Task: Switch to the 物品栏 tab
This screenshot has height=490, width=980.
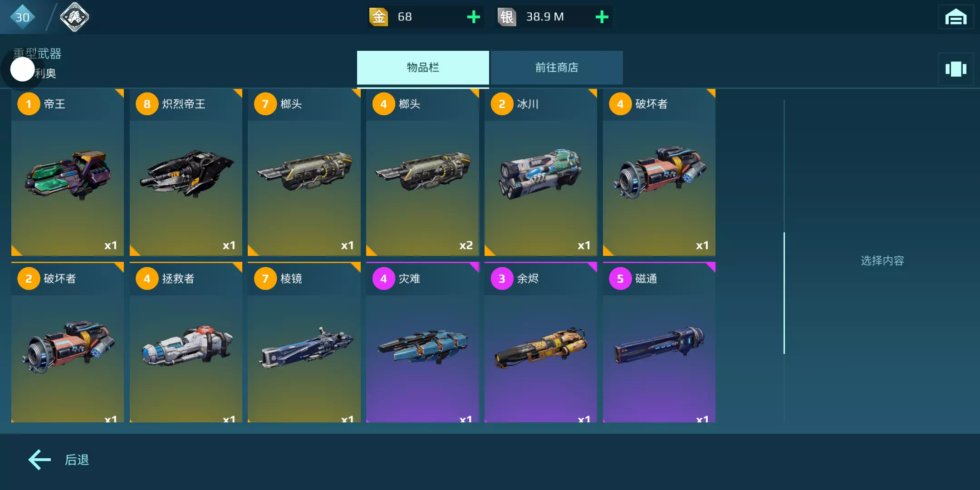Action: pyautogui.click(x=423, y=68)
